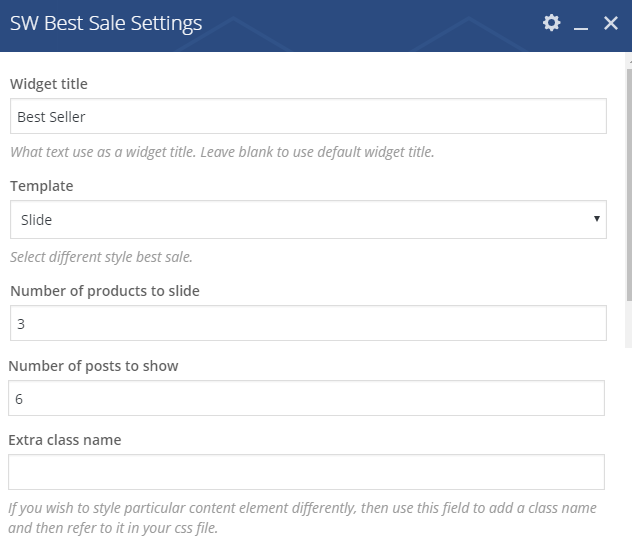Image resolution: width=632 pixels, height=546 pixels.
Task: Open the gear settings icon in header
Action: coord(551,23)
